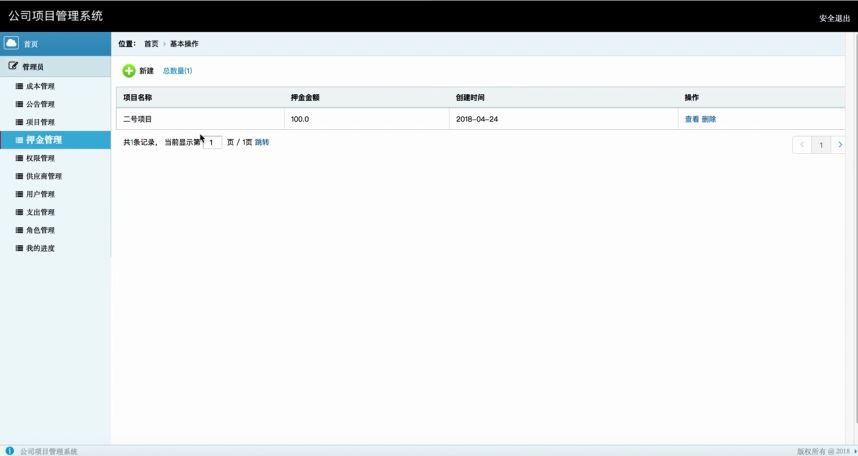Click the green plus 新建 icon
This screenshot has width=858, height=456.
[x=129, y=71]
